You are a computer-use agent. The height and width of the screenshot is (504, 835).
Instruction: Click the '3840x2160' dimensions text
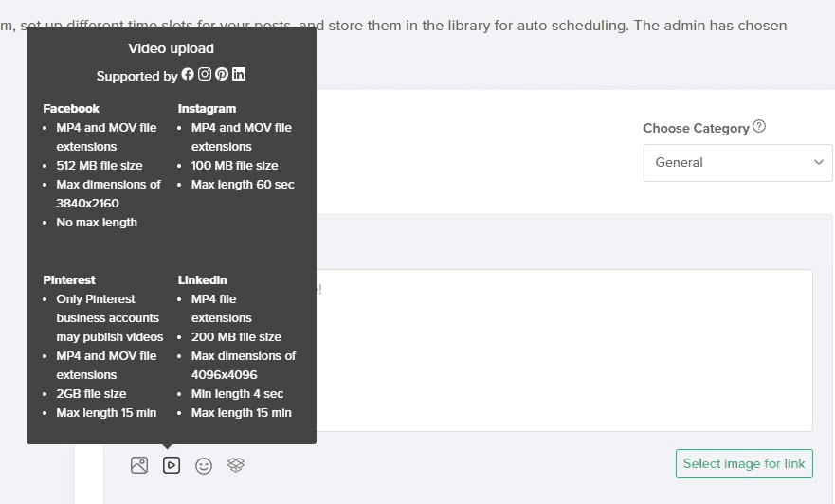(87, 204)
